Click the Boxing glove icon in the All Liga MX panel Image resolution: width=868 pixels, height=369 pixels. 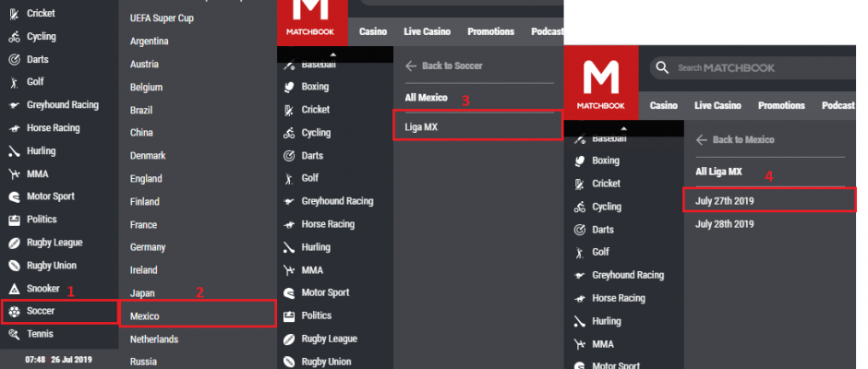[580, 161]
